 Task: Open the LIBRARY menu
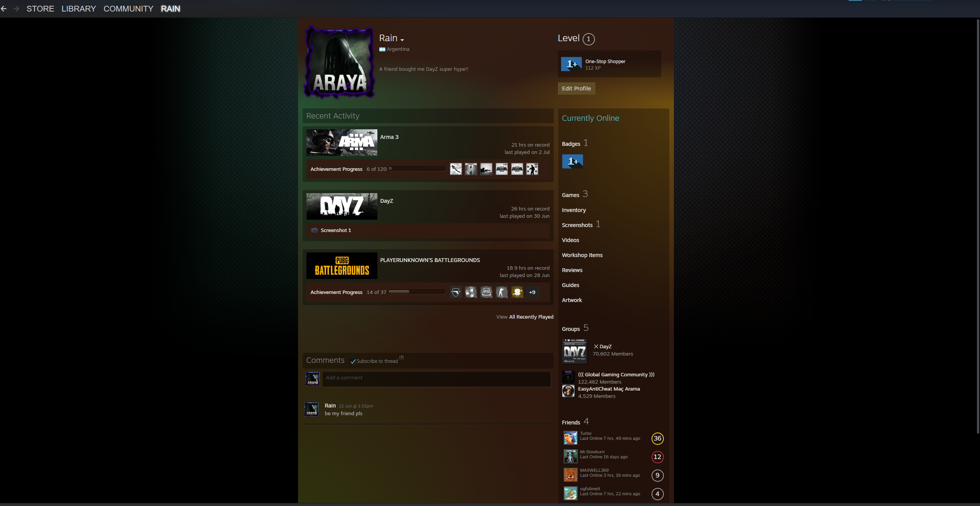pos(79,8)
